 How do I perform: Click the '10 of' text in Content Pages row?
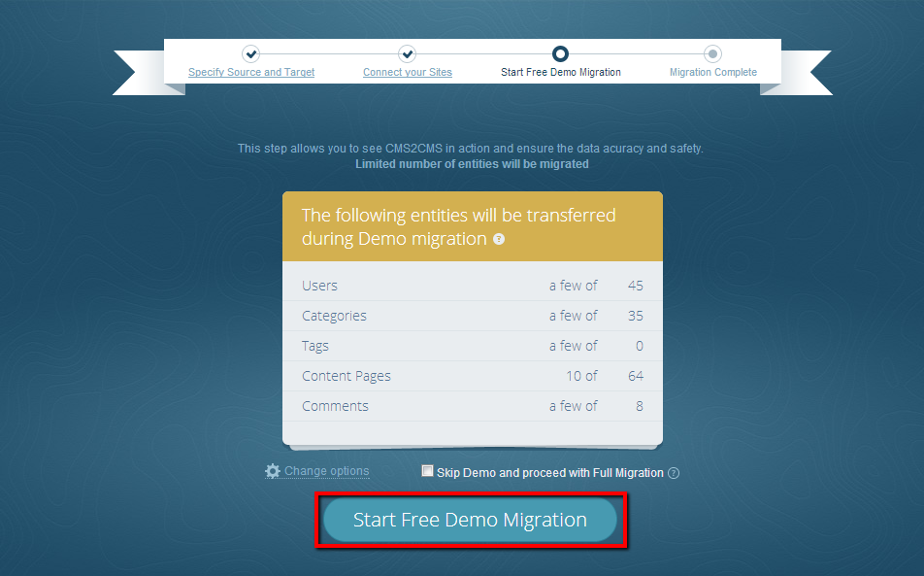(x=581, y=376)
